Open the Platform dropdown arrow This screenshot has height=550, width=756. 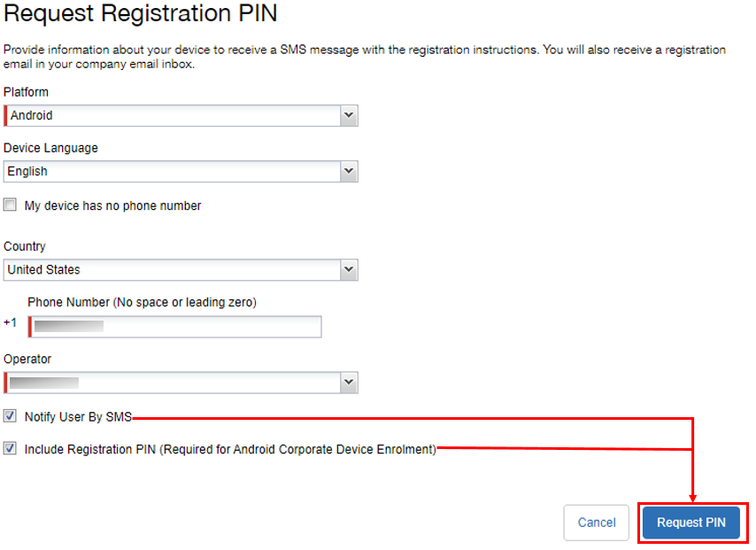coord(349,116)
